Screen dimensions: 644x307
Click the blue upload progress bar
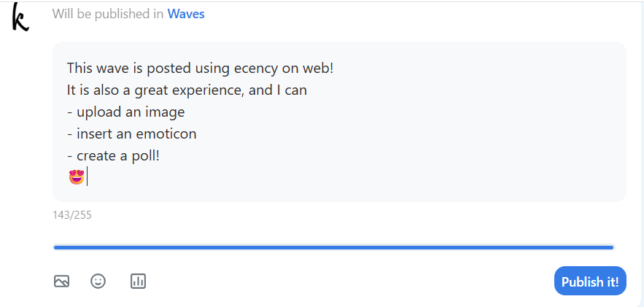[333, 247]
